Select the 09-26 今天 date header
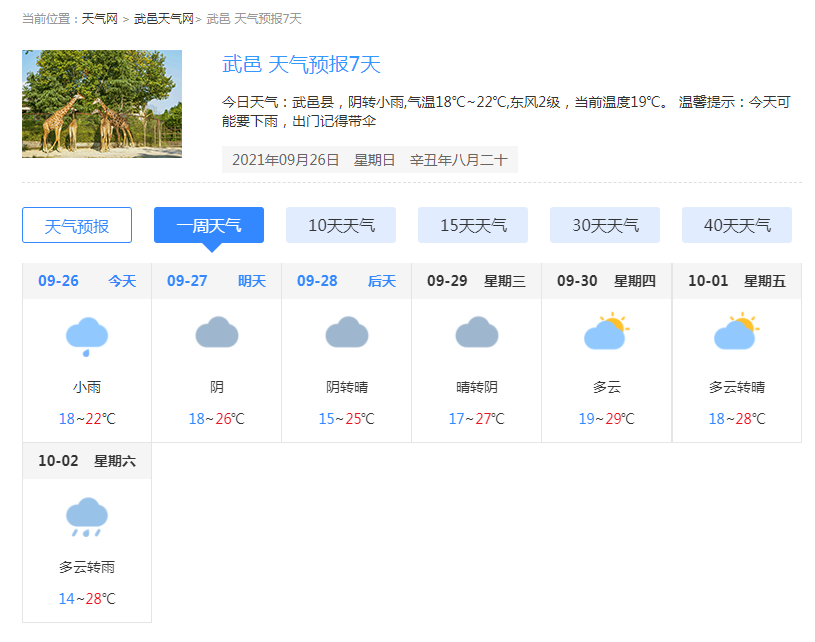This screenshot has width=815, height=642. point(87,281)
